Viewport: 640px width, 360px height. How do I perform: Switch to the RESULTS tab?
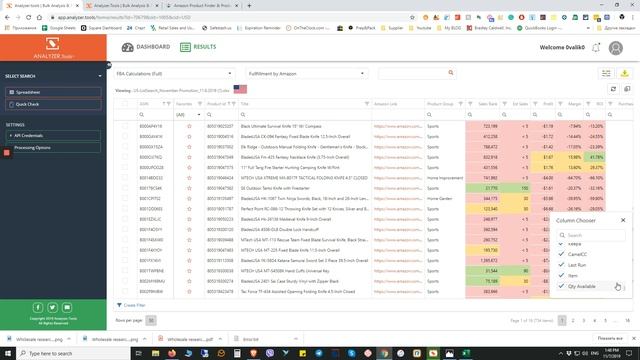coord(198,47)
